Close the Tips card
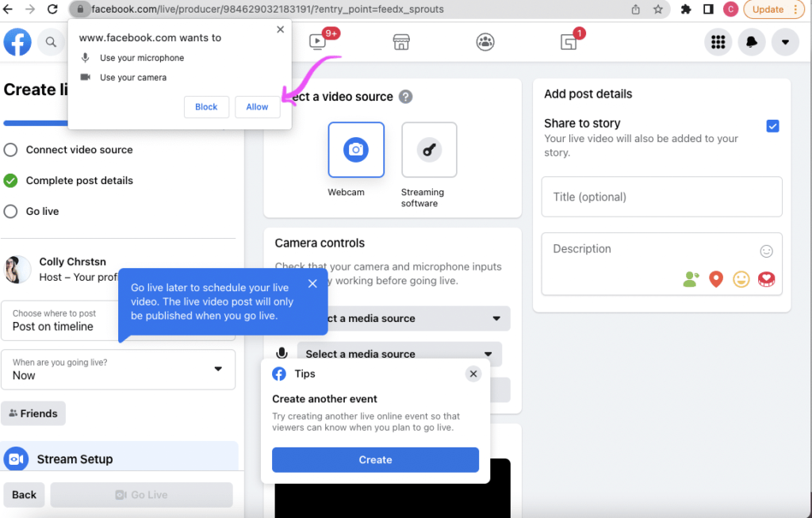 [473, 374]
